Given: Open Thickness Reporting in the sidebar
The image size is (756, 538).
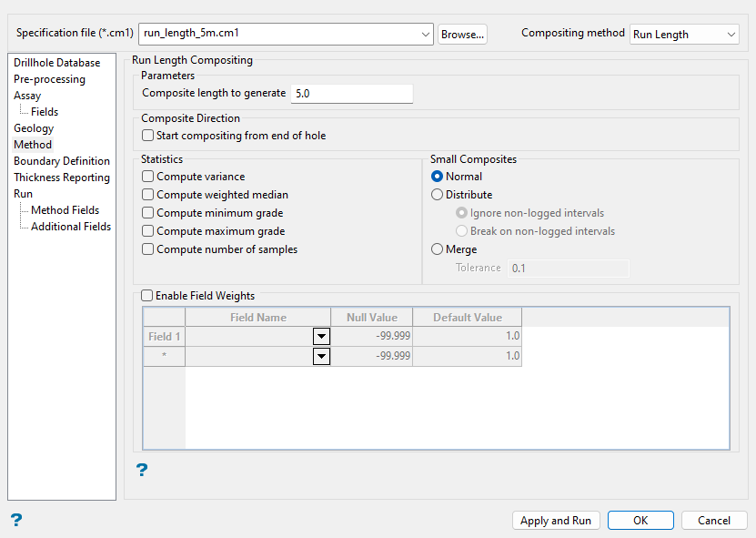Looking at the screenshot, I should click(x=61, y=178).
